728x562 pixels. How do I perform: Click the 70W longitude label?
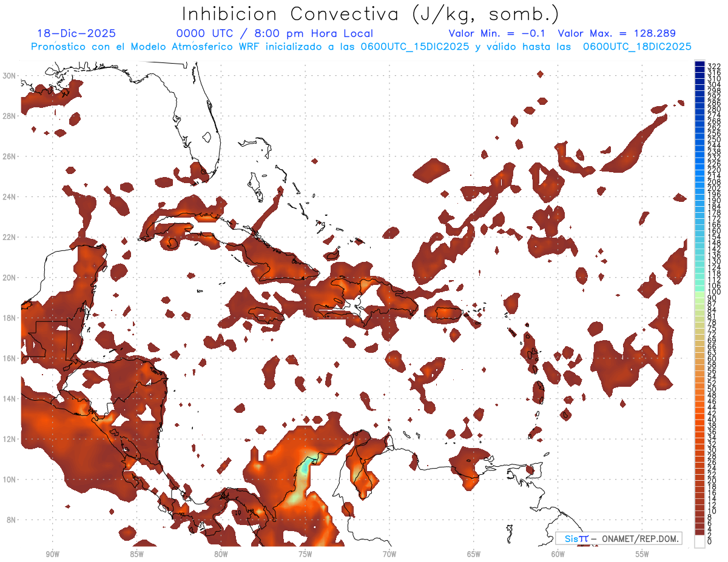coord(389,554)
